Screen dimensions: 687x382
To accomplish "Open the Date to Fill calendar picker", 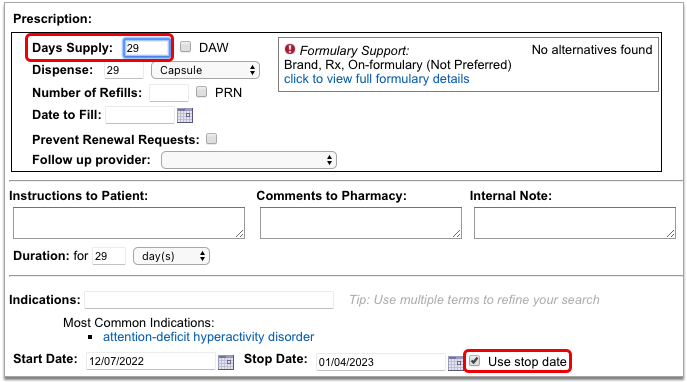I will (x=185, y=115).
